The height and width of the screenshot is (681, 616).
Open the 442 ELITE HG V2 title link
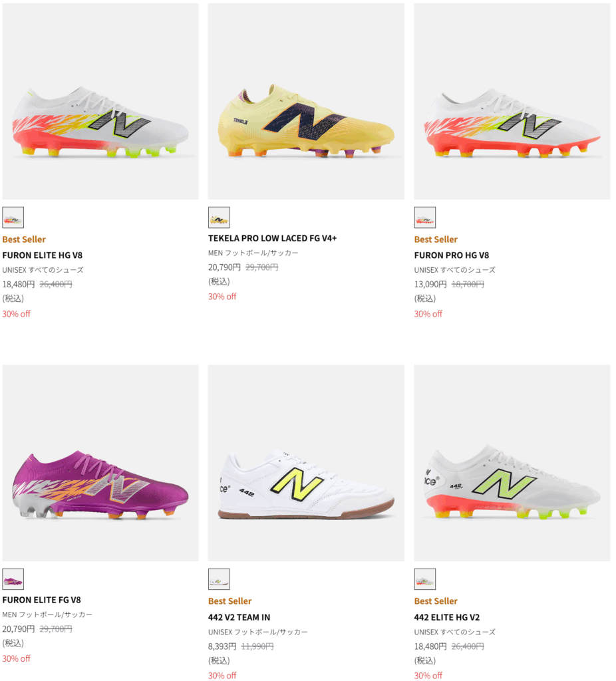pyautogui.click(x=446, y=617)
